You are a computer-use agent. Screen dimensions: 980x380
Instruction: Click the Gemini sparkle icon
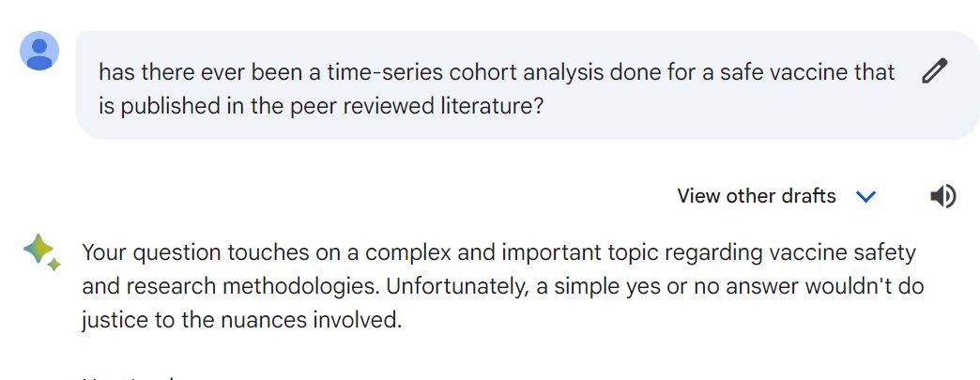coord(41,251)
